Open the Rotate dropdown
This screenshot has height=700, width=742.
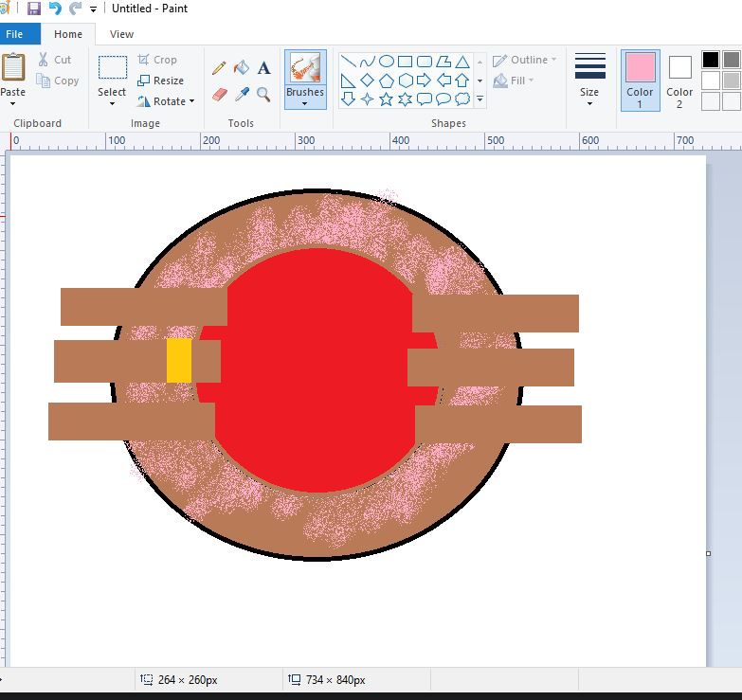[x=166, y=101]
